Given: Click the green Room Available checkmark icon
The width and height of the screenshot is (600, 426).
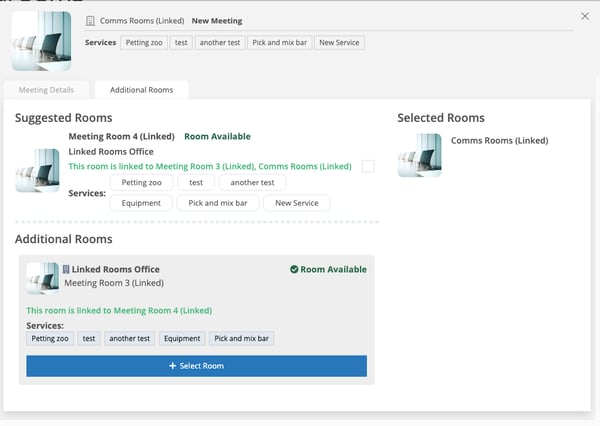Looking at the screenshot, I should pos(294,269).
